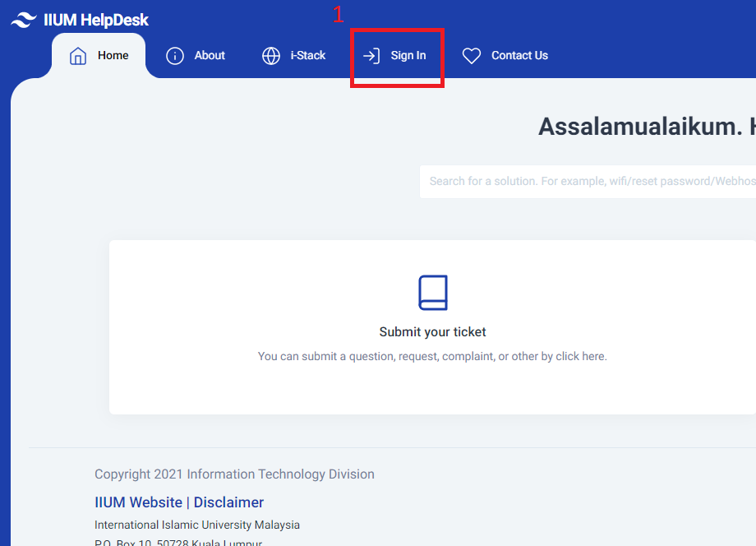Click the Assalamualaikum greeting heading
Screen dimensions: 756x546
(x=647, y=127)
